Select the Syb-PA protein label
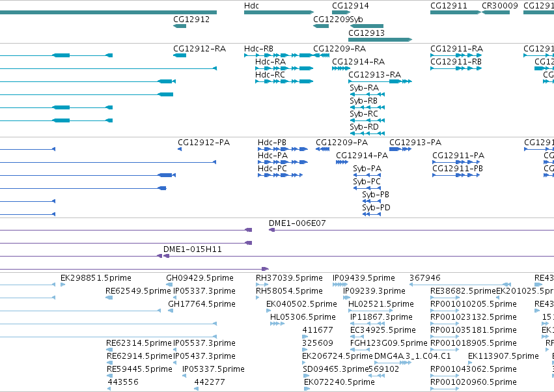 tap(367, 169)
